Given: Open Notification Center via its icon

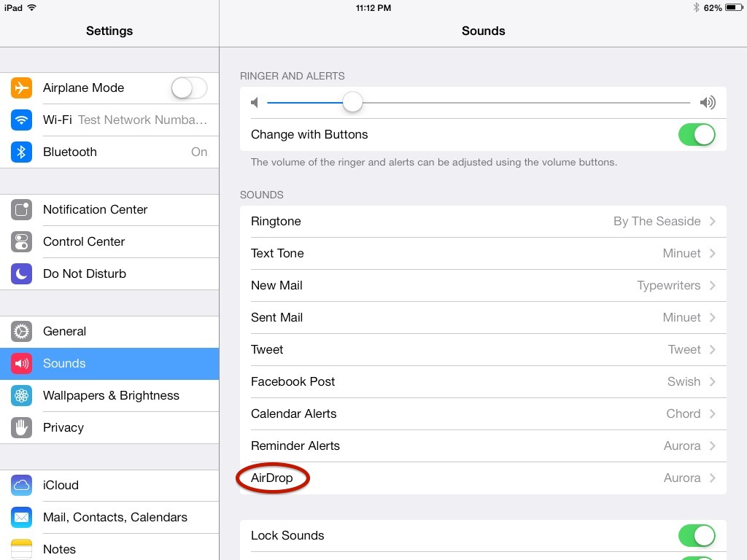Looking at the screenshot, I should (x=22, y=210).
